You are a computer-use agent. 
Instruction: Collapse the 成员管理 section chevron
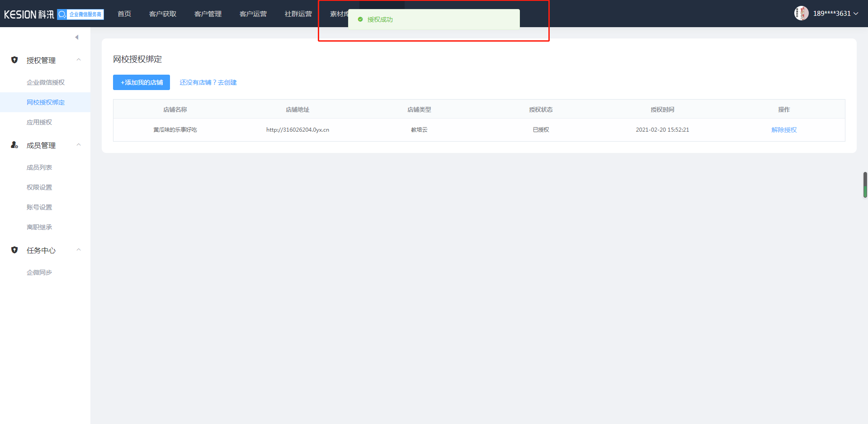pos(79,145)
